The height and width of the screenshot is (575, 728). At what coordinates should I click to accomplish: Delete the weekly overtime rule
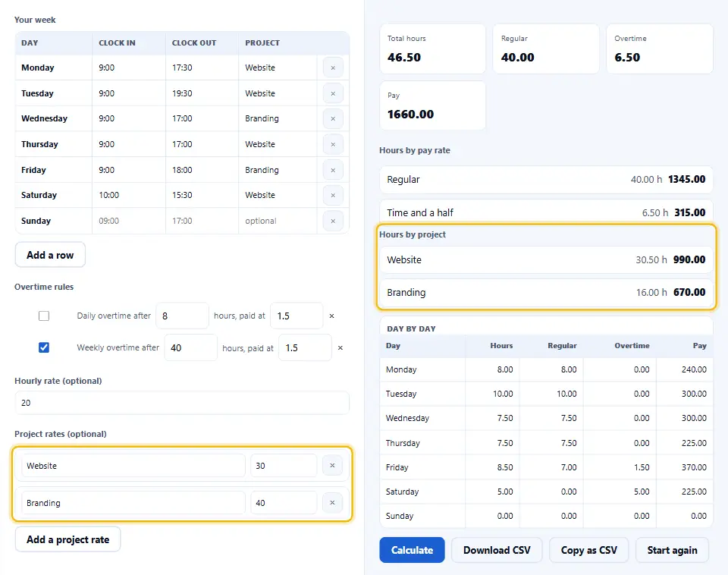[x=340, y=348]
